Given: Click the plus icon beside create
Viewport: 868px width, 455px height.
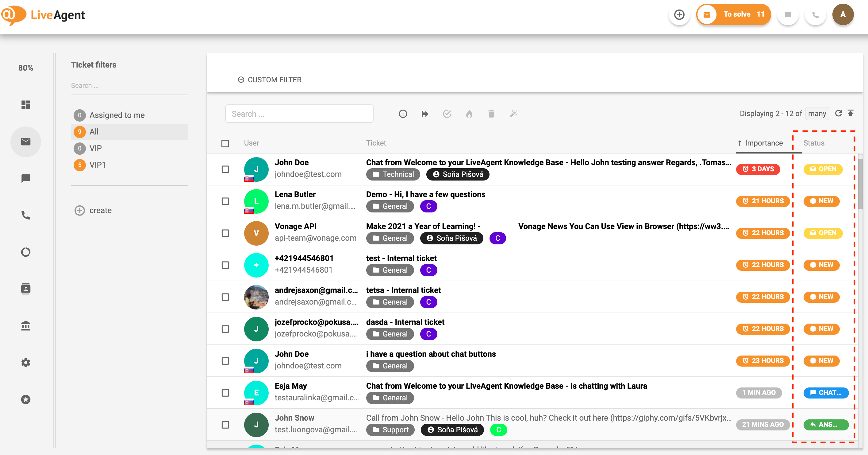Looking at the screenshot, I should [x=79, y=211].
